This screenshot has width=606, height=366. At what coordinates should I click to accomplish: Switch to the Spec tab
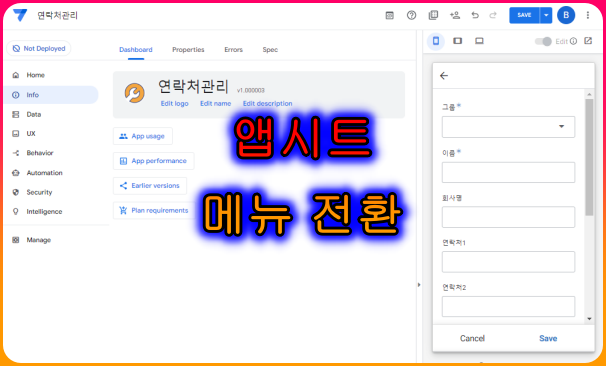pyautogui.click(x=270, y=49)
